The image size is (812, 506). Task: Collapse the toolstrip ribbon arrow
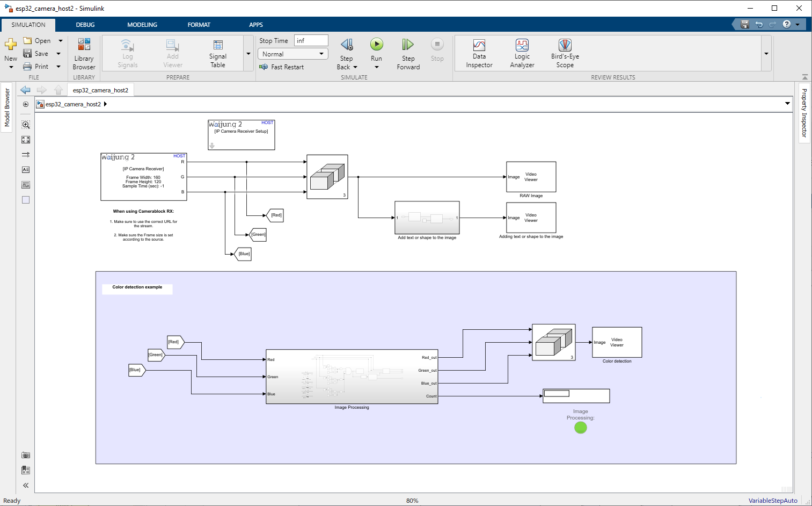804,77
